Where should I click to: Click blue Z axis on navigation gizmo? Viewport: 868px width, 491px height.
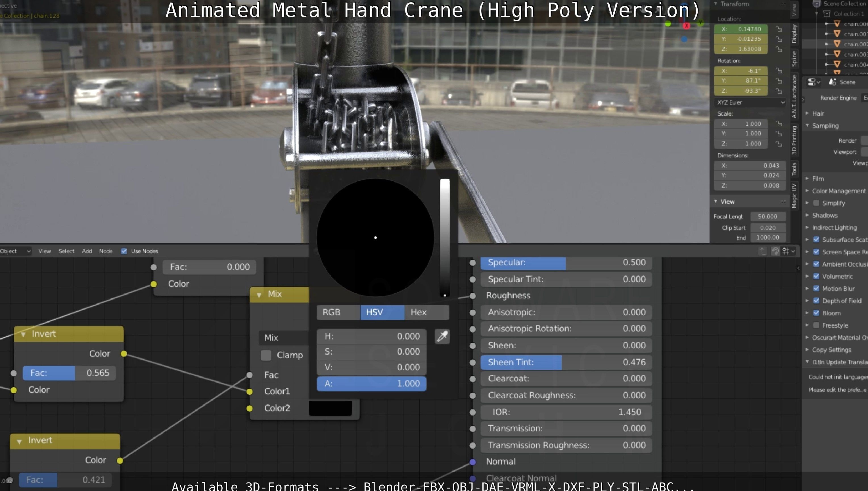pos(684,39)
